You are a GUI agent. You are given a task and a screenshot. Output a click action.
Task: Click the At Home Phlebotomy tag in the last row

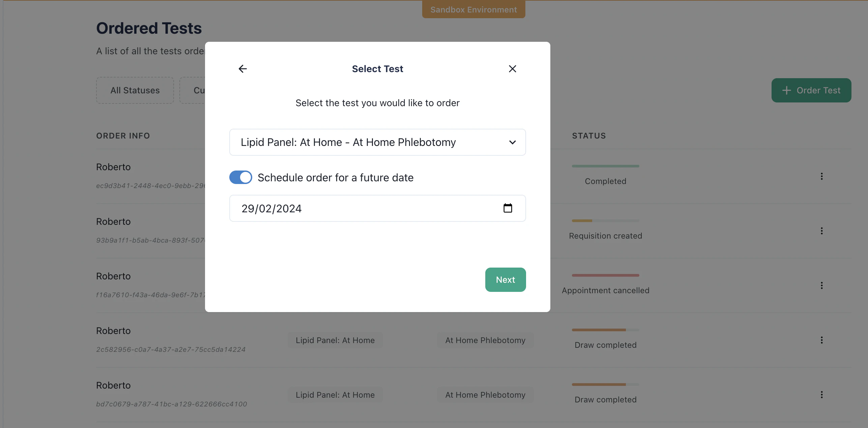pyautogui.click(x=485, y=395)
